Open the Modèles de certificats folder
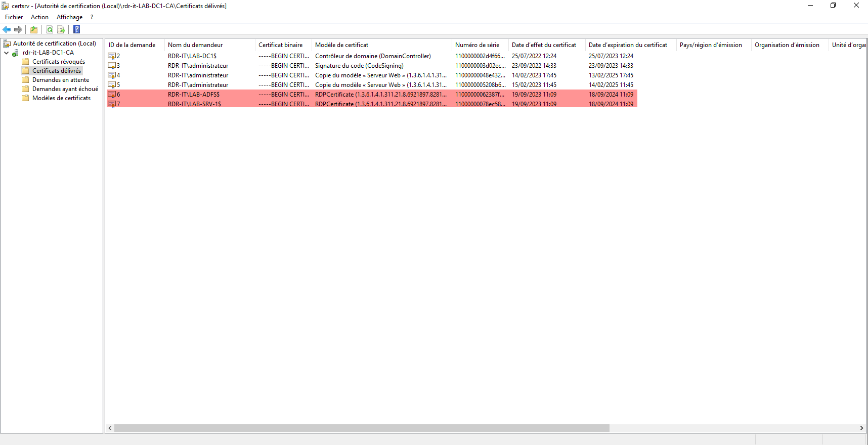The height and width of the screenshot is (445, 868). coord(61,98)
